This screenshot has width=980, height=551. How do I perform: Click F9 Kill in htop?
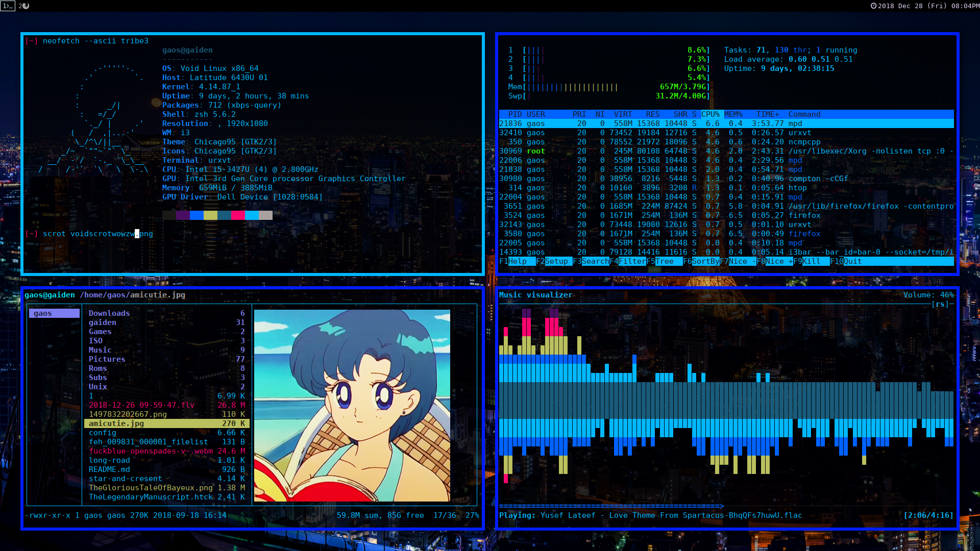click(812, 261)
